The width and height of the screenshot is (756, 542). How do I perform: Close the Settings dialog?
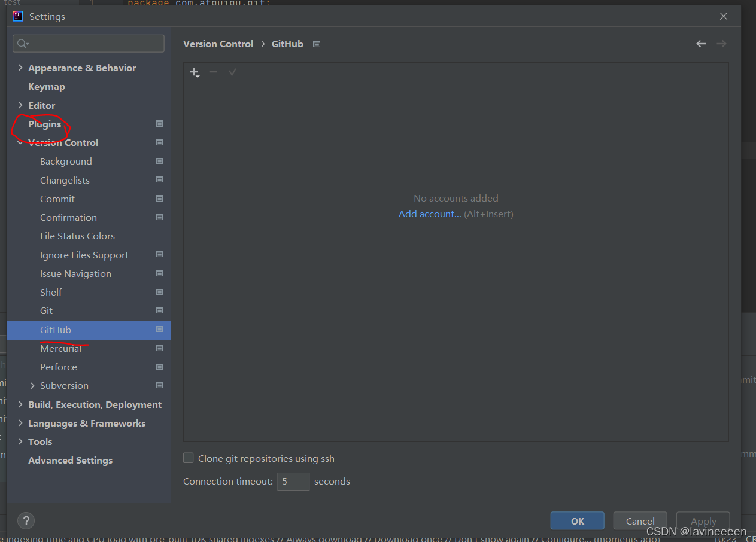(x=723, y=17)
